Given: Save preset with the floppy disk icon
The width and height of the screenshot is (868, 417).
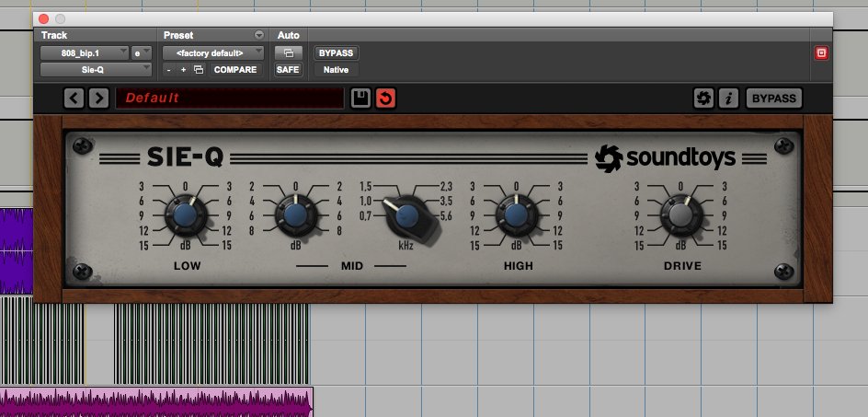Looking at the screenshot, I should 360,98.
